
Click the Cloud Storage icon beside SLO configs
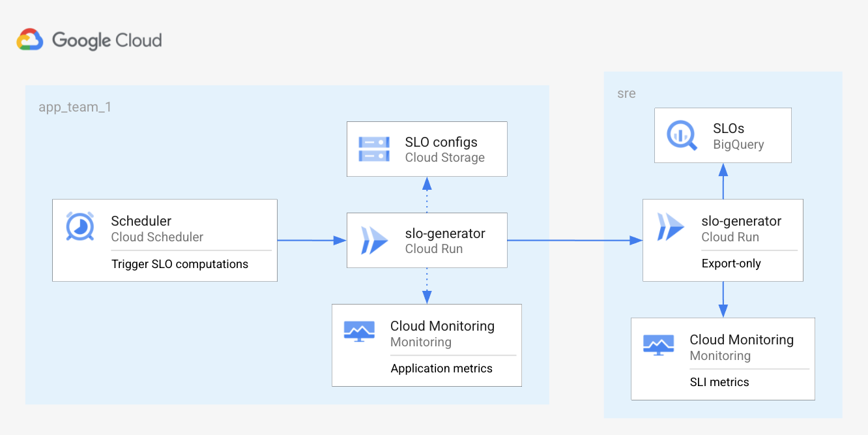[x=374, y=149]
